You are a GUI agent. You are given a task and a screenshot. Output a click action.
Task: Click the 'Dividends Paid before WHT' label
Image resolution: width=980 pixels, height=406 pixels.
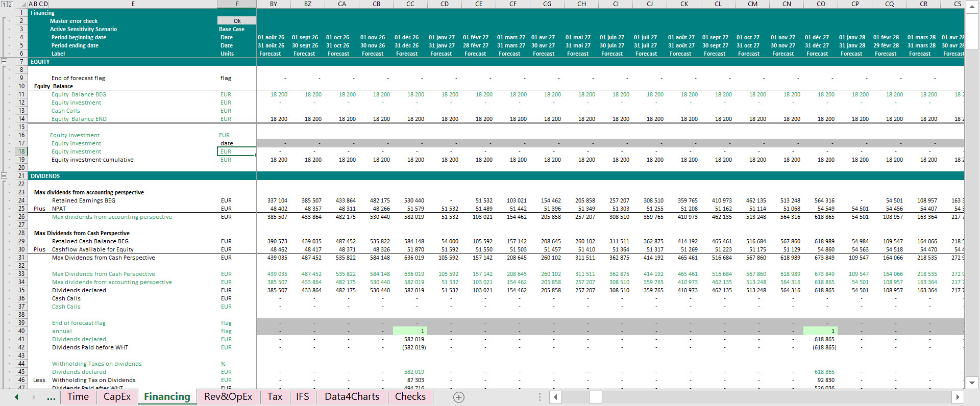(x=90, y=347)
